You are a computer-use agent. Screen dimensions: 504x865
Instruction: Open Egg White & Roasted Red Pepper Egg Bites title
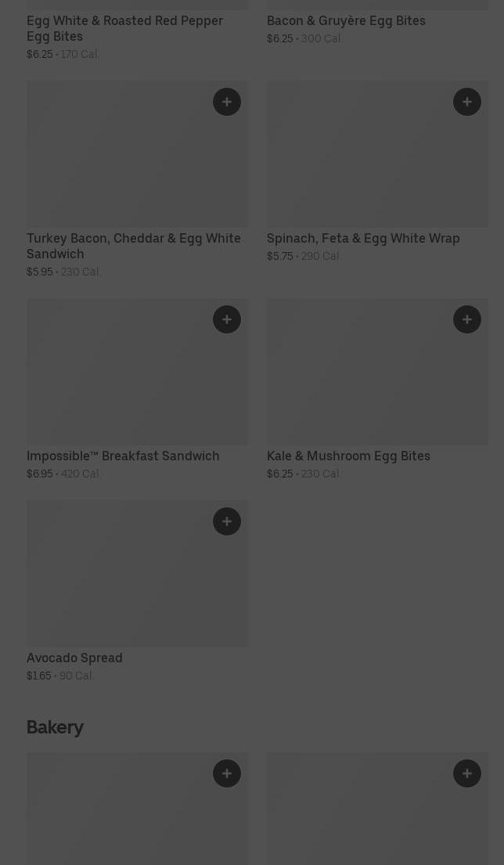124,28
